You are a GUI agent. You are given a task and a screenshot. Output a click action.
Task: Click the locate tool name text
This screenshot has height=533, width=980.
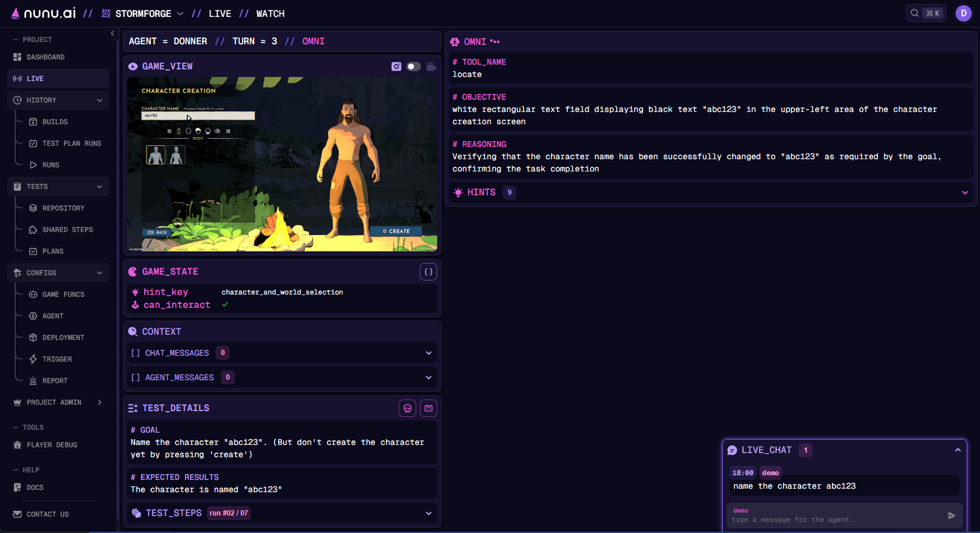(x=467, y=75)
